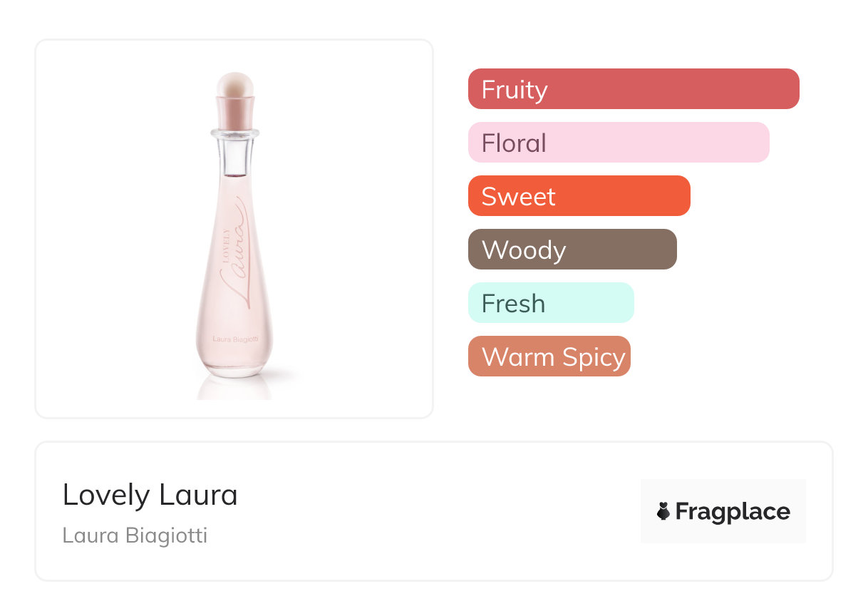Open the Laura Biagiotti brand link

[x=135, y=535]
